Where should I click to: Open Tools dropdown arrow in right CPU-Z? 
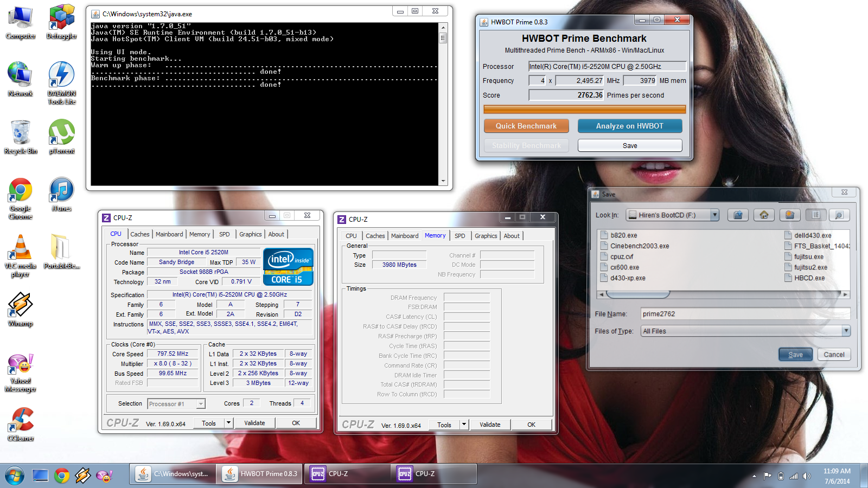[x=464, y=425]
